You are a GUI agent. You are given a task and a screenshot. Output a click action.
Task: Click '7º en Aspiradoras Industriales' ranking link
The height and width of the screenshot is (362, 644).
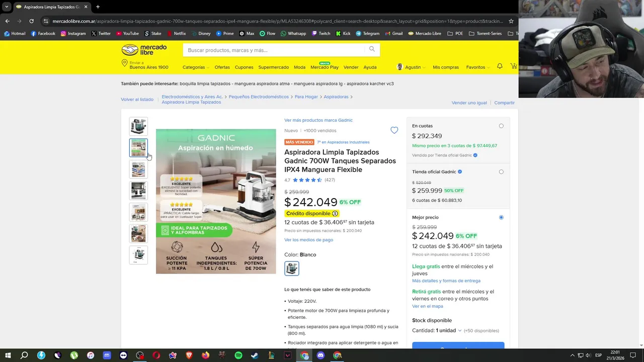(x=343, y=142)
